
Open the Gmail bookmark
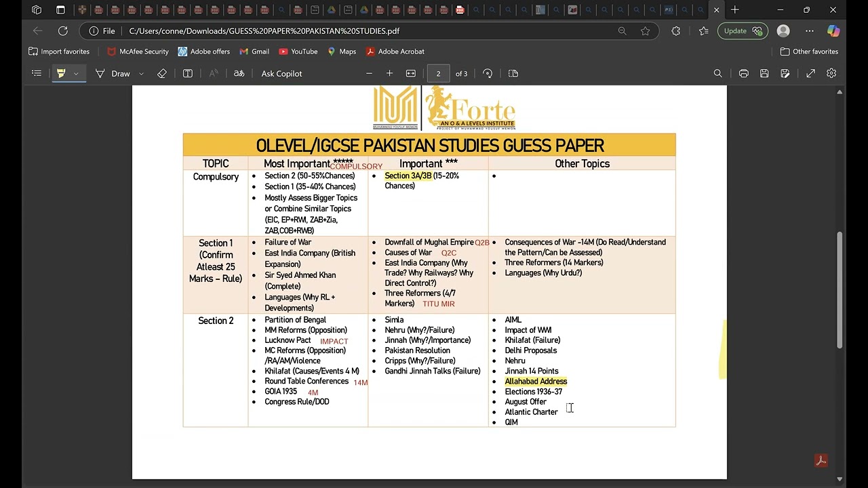[x=254, y=52]
